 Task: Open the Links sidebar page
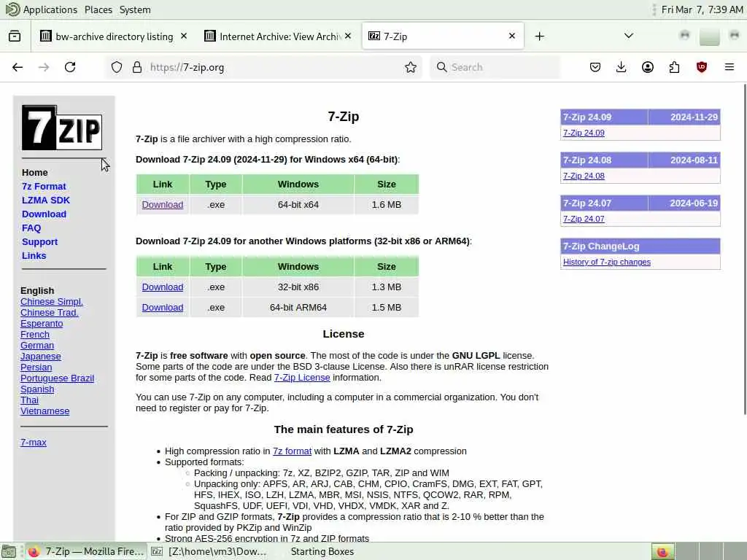coord(34,255)
